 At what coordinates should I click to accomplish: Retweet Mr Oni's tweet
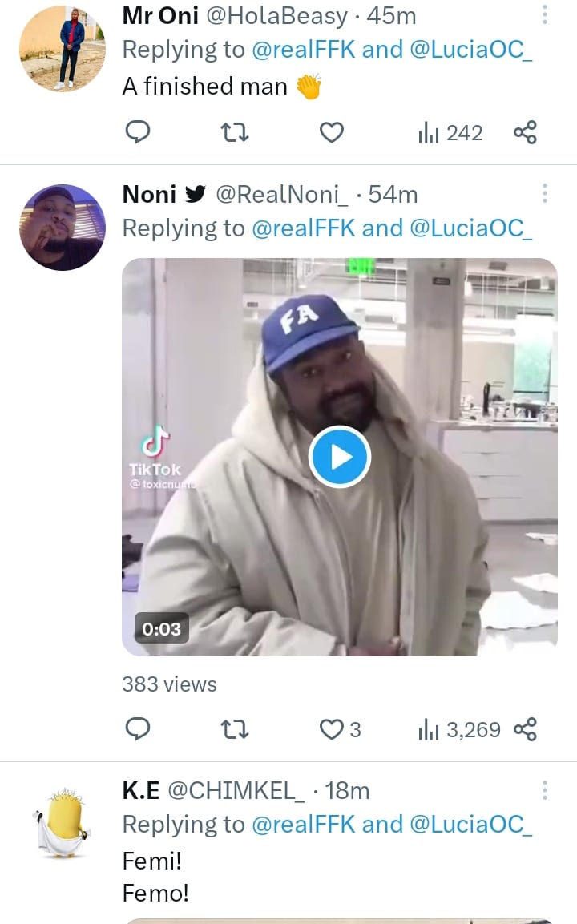pos(235,132)
